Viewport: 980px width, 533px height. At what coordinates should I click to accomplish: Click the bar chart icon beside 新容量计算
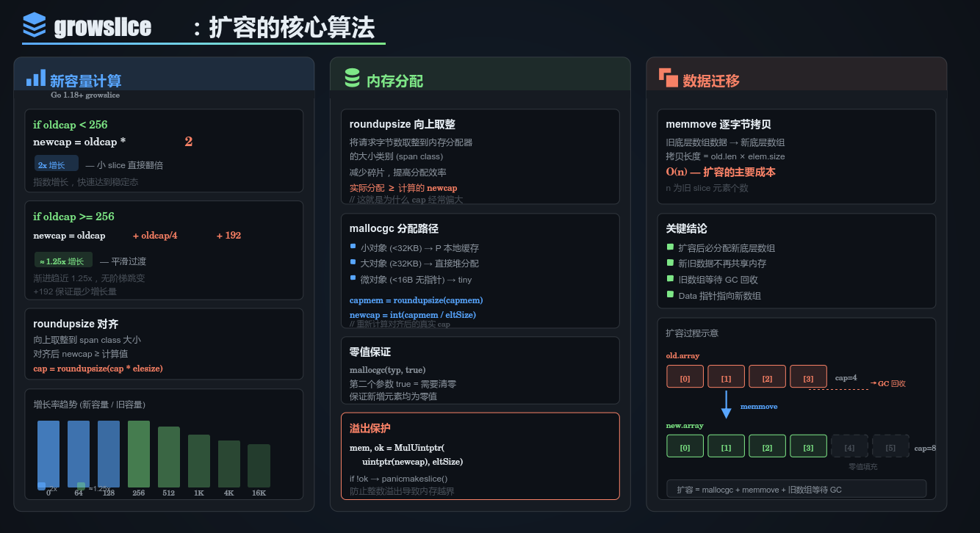[36, 78]
